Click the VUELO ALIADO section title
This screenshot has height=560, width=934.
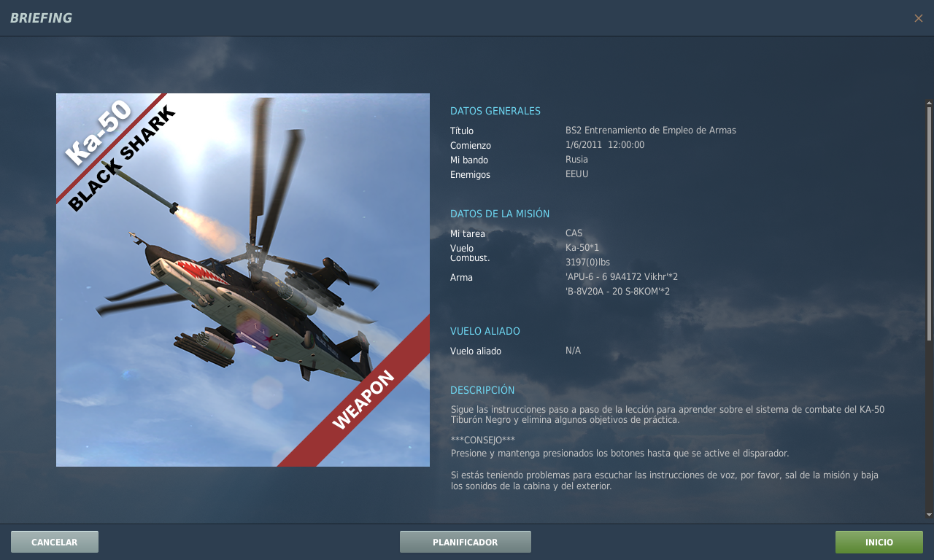coord(485,331)
